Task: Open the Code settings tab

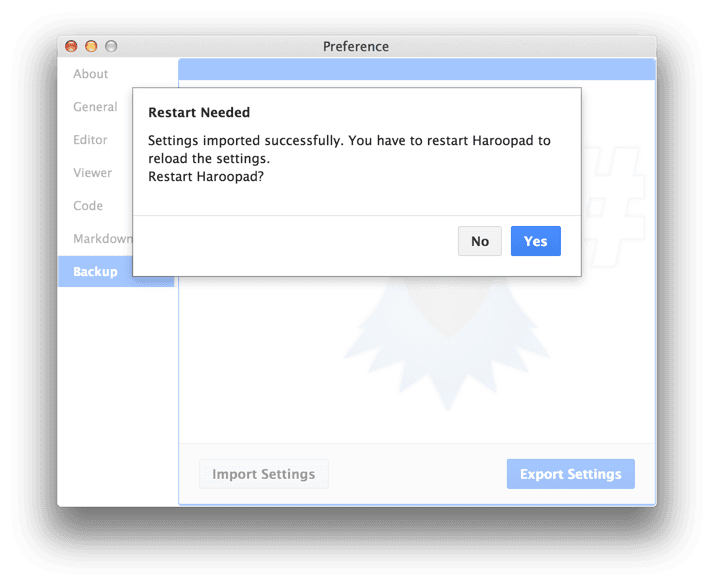Action: coord(88,206)
